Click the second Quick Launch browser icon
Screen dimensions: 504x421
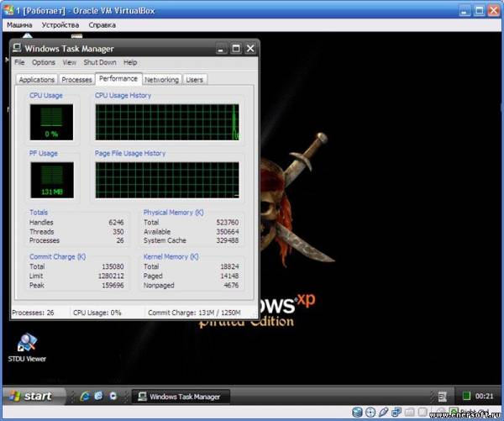pyautogui.click(x=98, y=396)
